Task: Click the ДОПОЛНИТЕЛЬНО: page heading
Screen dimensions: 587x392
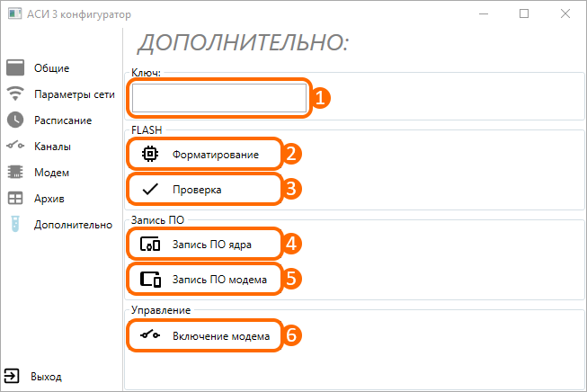Action: click(x=244, y=42)
